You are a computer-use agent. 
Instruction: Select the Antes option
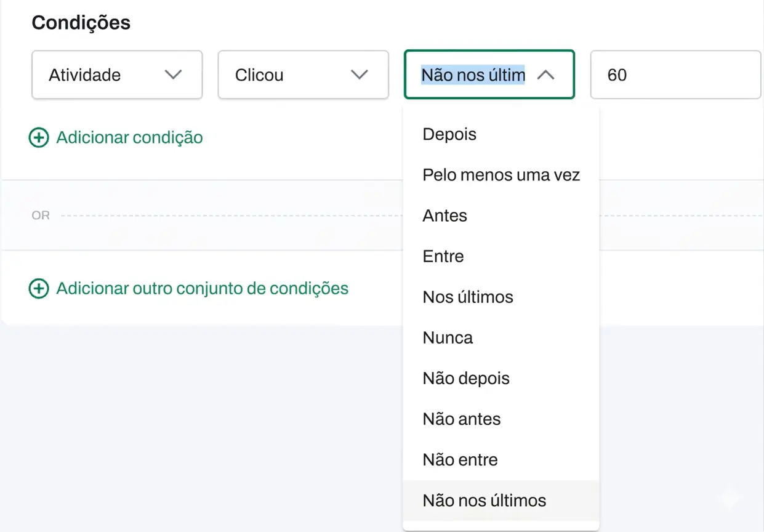(444, 216)
